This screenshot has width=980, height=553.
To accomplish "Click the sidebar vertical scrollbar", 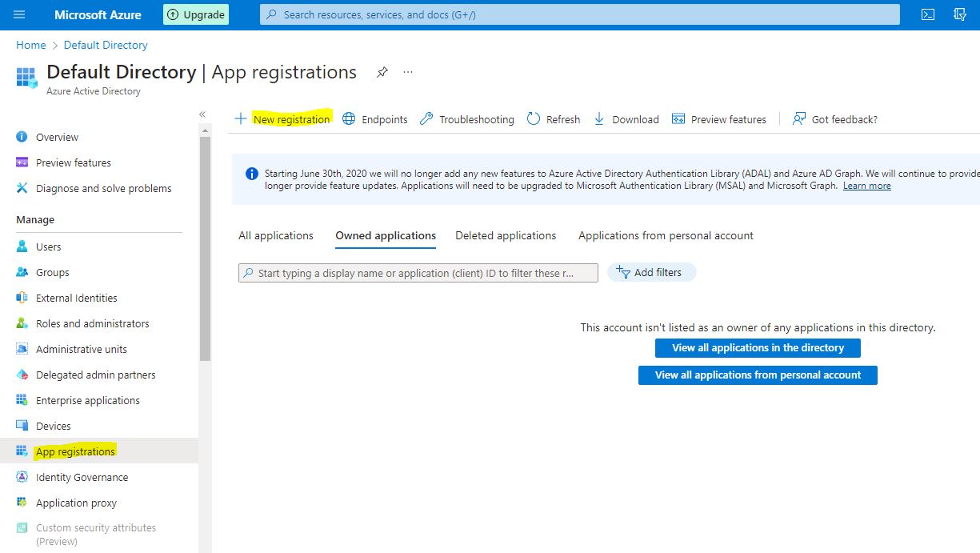I will (206, 248).
